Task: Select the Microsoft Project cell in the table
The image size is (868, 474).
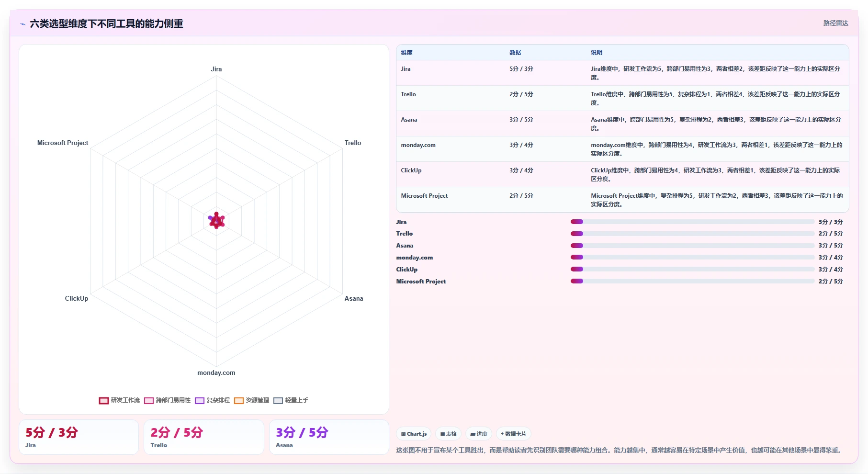Action: [451, 200]
